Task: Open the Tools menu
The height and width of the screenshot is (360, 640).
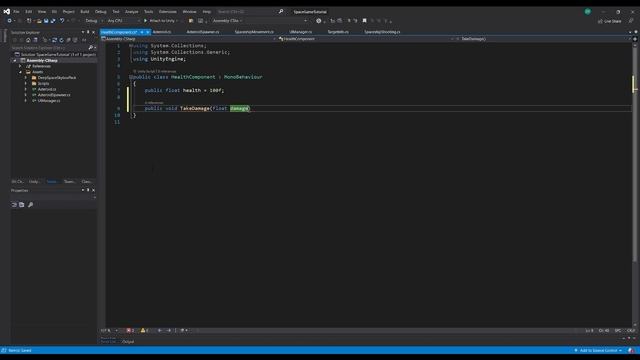Action: (x=149, y=11)
